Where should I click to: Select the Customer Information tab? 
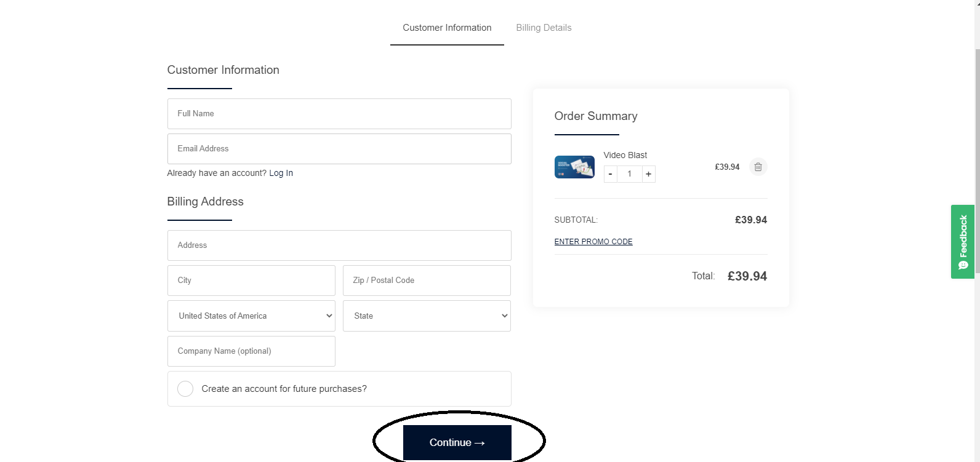coord(447,28)
